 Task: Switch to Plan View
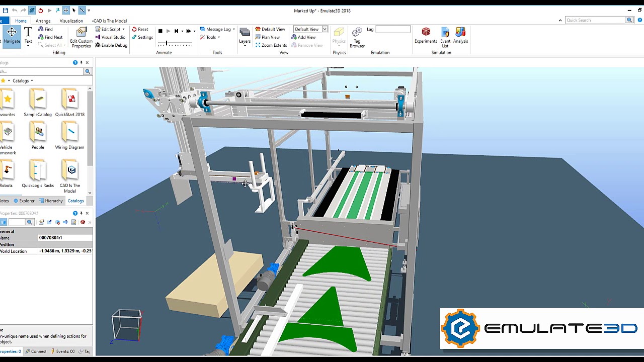point(267,37)
